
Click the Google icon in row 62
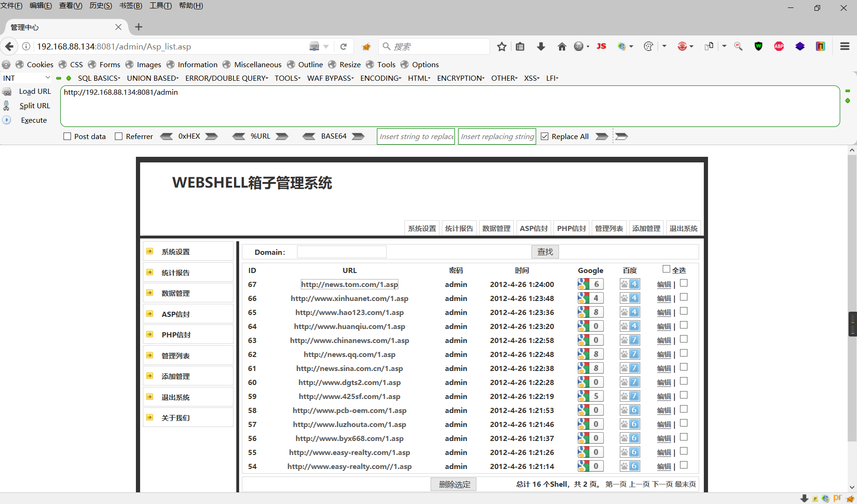(x=590, y=354)
